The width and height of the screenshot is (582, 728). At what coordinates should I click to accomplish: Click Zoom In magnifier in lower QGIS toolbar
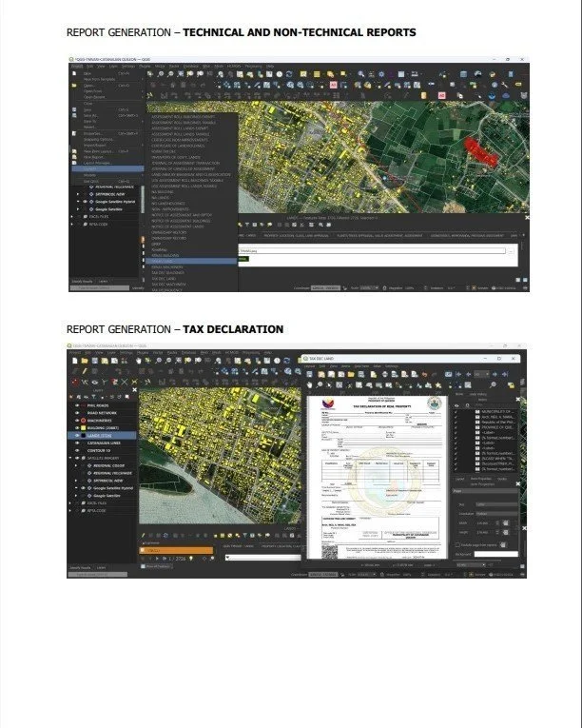[x=159, y=361]
